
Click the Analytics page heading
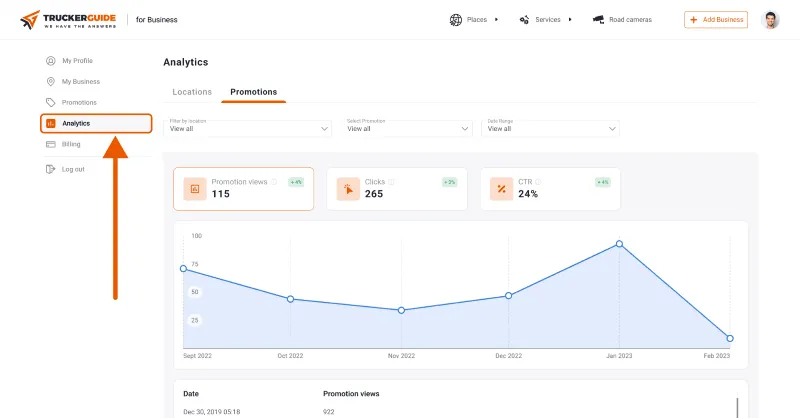186,62
